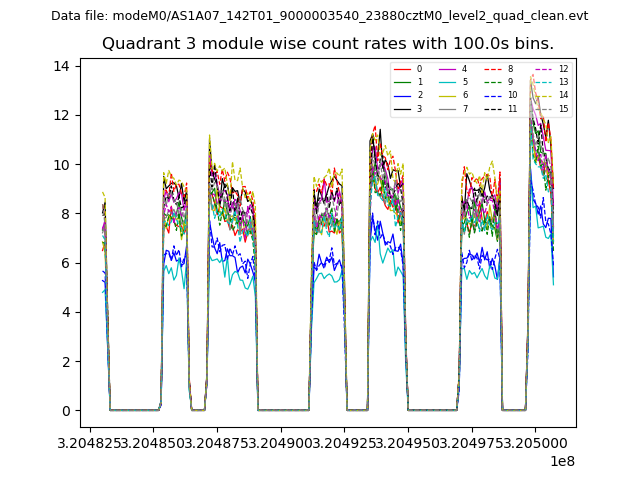Click the plot title about Quadrant 3 count rates

pyautogui.click(x=328, y=44)
